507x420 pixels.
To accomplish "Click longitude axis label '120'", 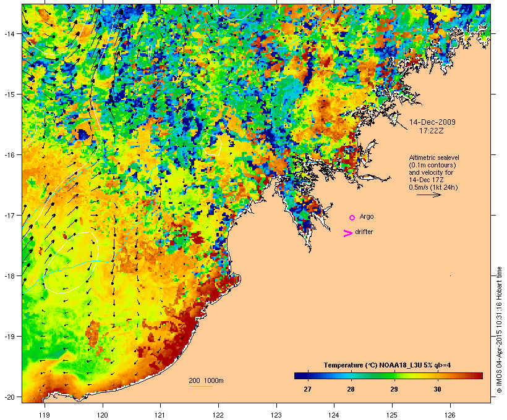I will 103,415.
